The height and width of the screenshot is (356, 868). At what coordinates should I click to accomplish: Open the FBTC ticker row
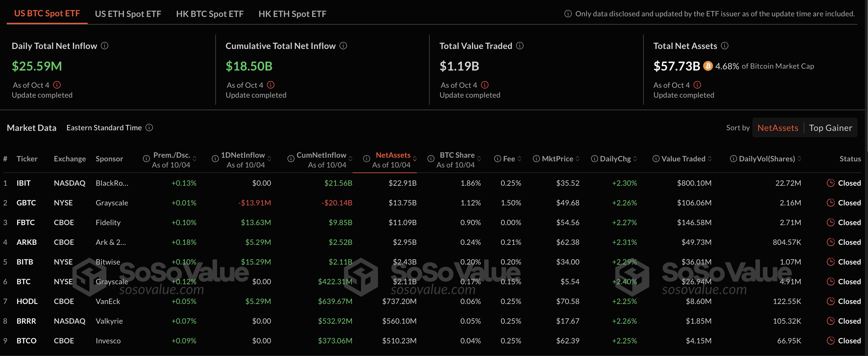[432, 222]
